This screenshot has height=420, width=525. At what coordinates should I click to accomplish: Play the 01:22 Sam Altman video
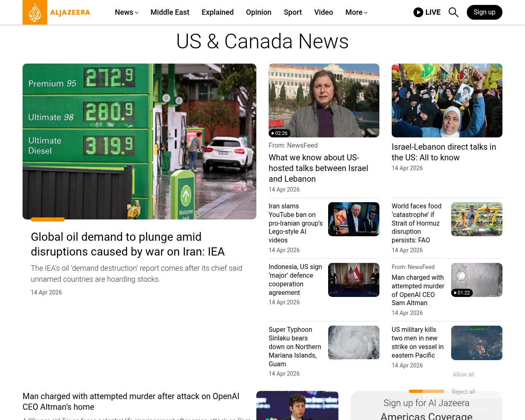(x=477, y=280)
